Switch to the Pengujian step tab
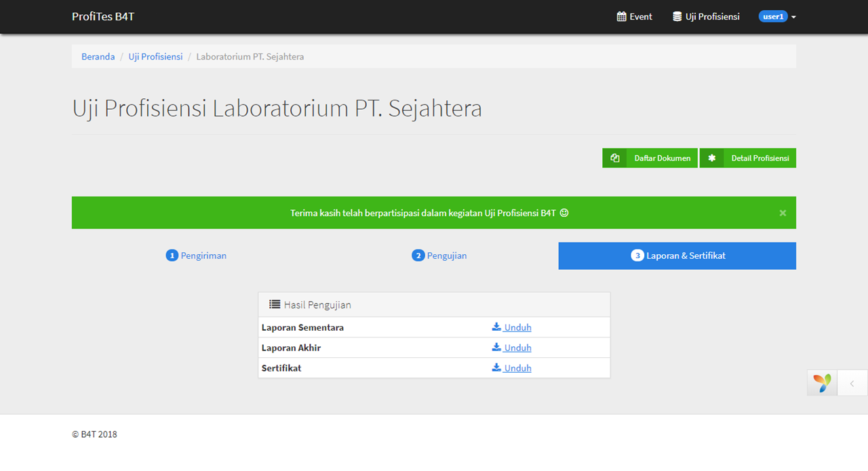 click(439, 256)
